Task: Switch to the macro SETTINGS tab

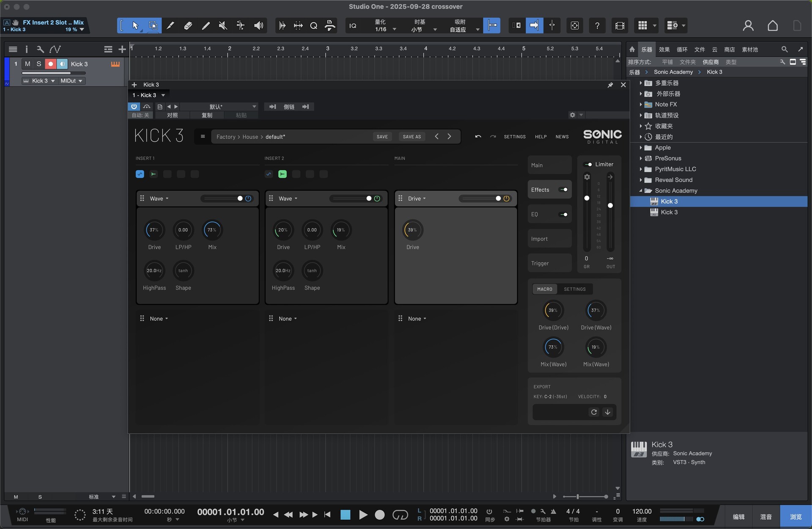Action: click(x=575, y=289)
